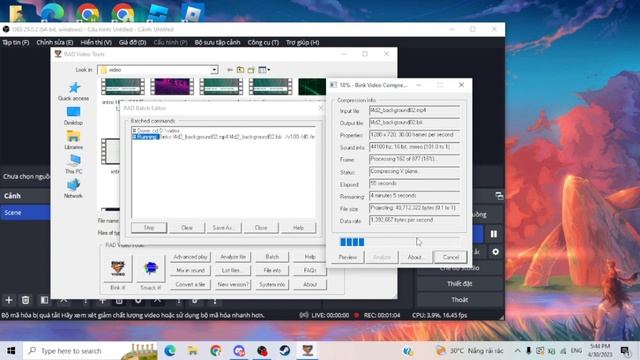Click Save As in RAD Batch Editor

pos(223,228)
